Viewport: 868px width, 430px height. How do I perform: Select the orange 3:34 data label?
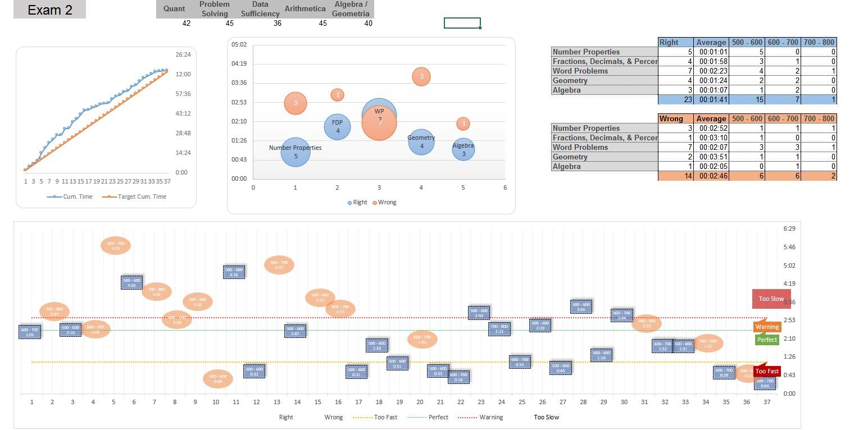click(157, 292)
